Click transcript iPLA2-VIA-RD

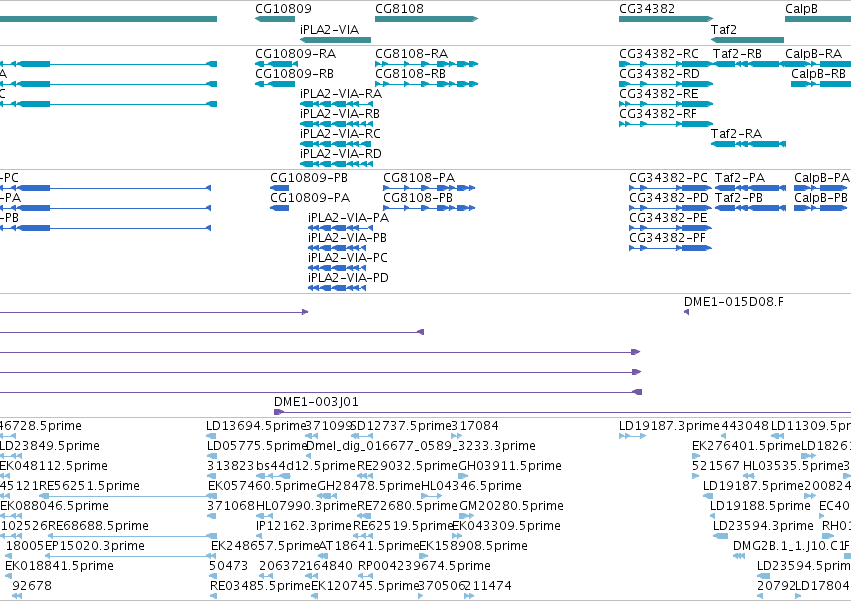coord(341,154)
